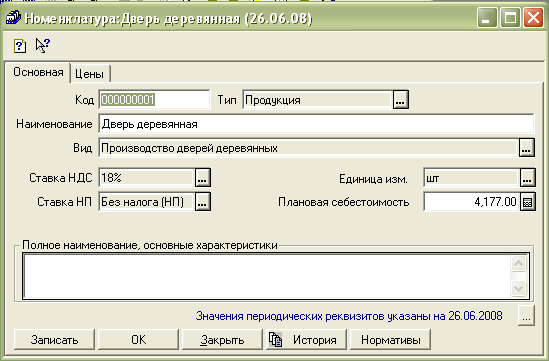Minimize the Номенклатура window

click(487, 18)
